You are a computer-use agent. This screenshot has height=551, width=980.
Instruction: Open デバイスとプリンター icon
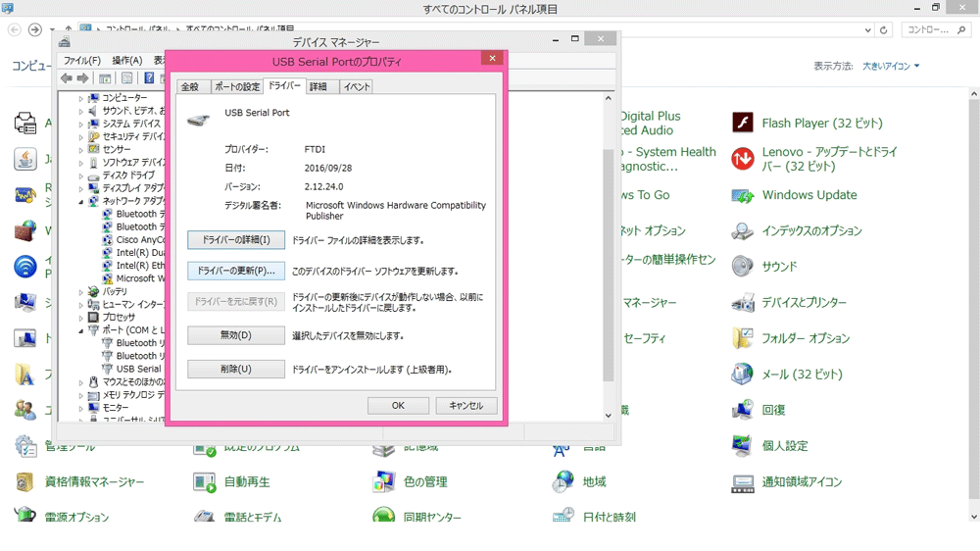tap(743, 303)
